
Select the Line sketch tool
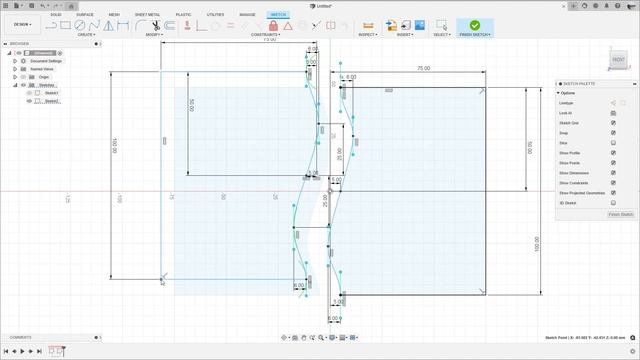[x=51, y=26]
